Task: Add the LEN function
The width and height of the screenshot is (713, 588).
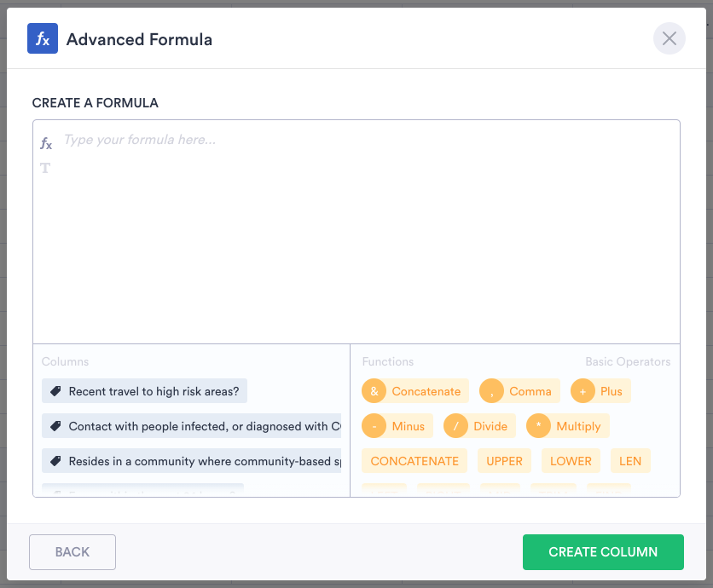Action: (630, 461)
